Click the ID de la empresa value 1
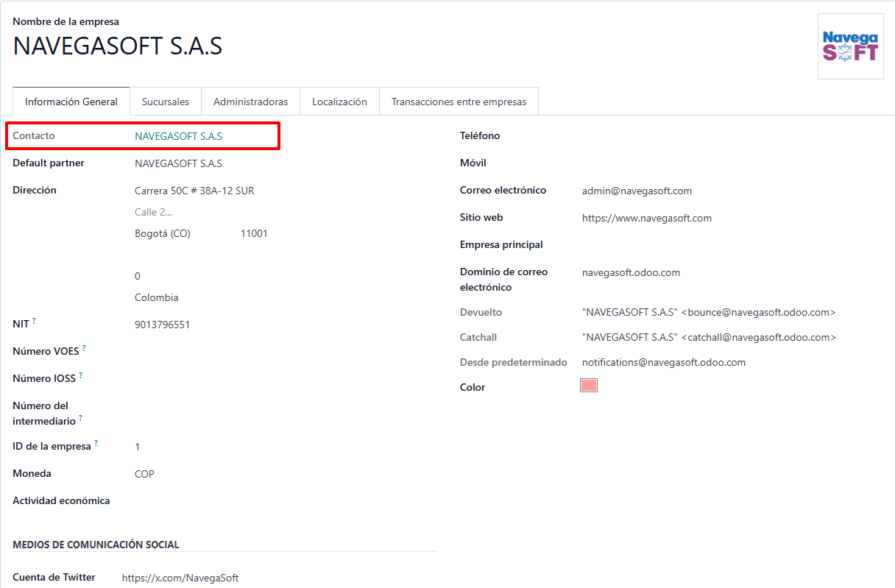 (x=138, y=447)
